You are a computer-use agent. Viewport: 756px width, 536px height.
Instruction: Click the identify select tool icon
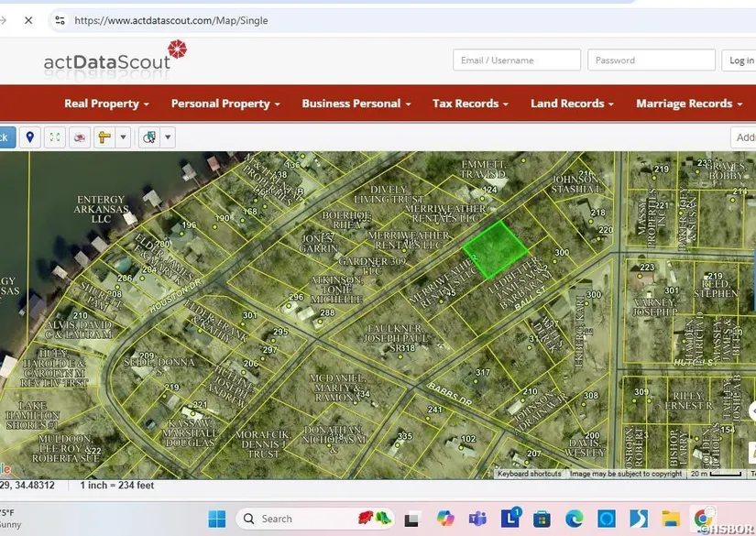[x=149, y=137]
